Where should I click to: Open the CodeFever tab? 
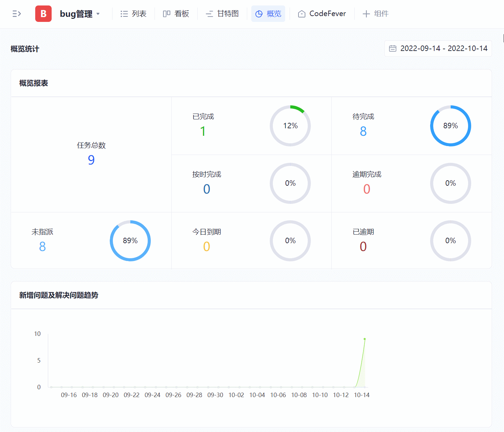pos(322,14)
